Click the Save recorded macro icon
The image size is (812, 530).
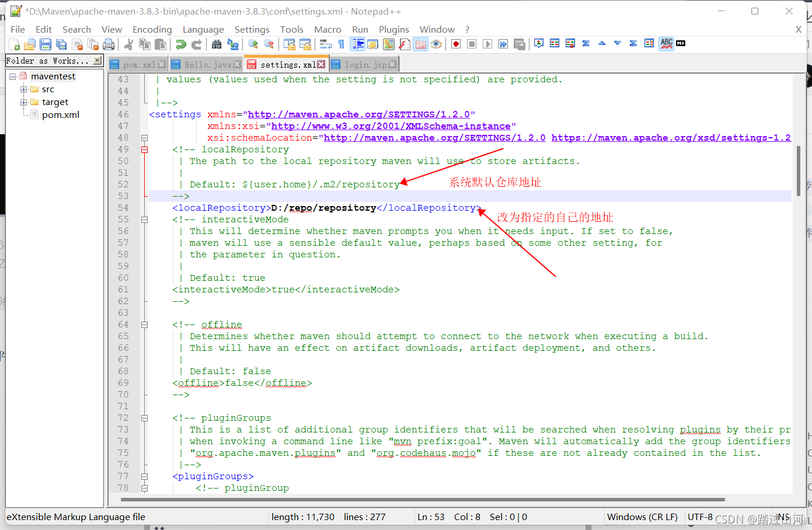(520, 44)
